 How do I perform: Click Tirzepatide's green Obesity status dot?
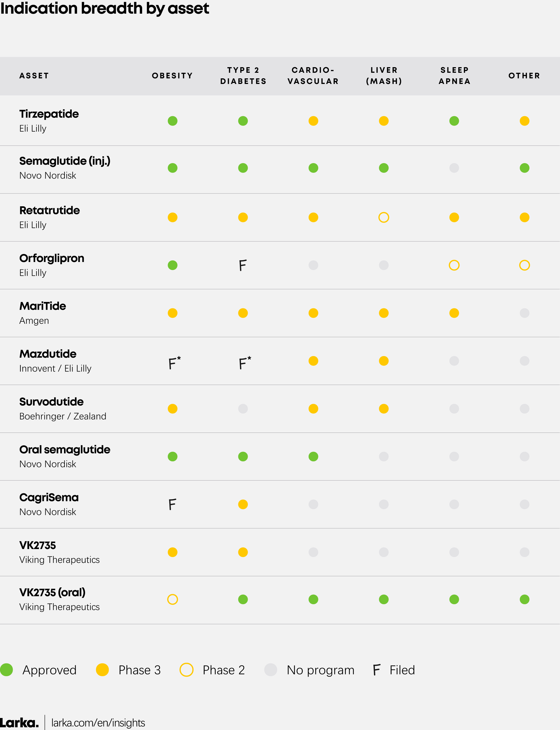[x=172, y=121]
